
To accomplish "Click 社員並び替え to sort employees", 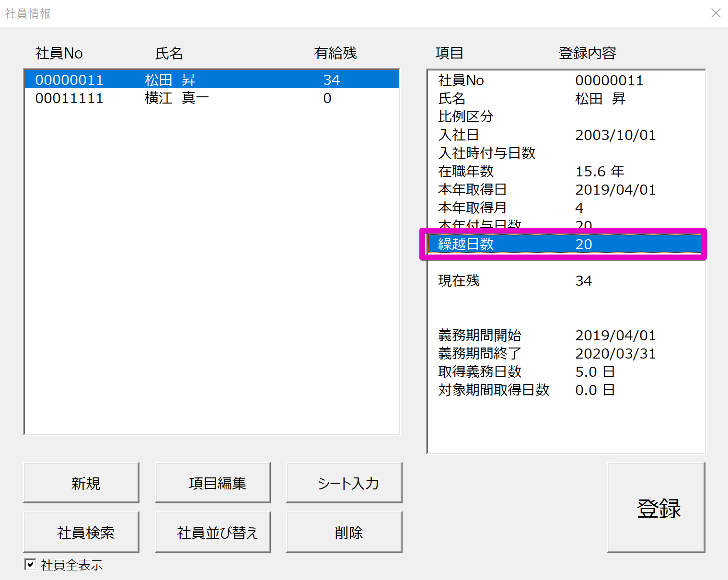I will (x=213, y=532).
